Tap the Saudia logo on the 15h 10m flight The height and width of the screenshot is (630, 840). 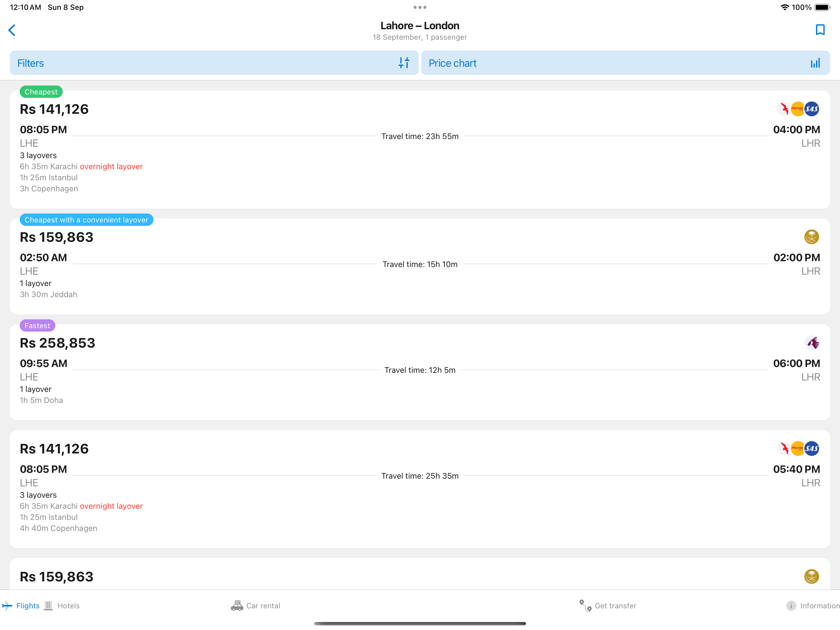812,237
